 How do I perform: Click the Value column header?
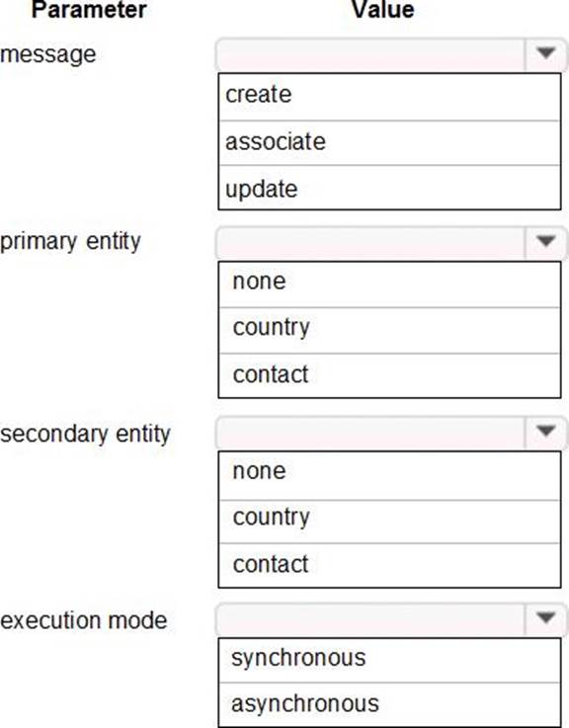(x=382, y=10)
